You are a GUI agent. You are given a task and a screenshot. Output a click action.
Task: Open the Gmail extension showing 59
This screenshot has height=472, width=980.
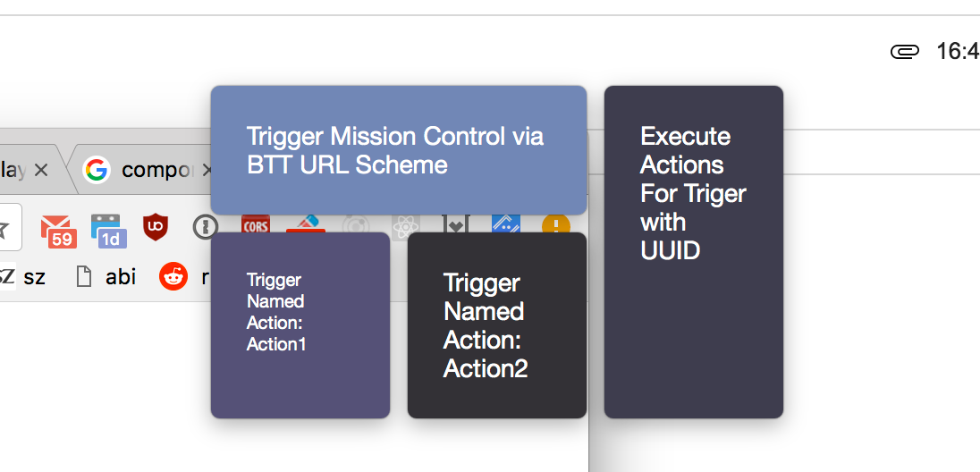(x=58, y=230)
